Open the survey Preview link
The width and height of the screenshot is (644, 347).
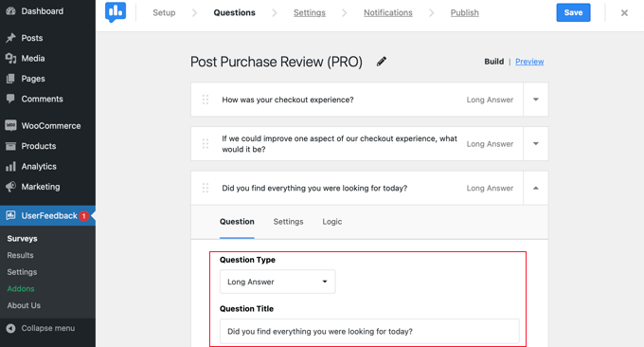click(x=529, y=62)
